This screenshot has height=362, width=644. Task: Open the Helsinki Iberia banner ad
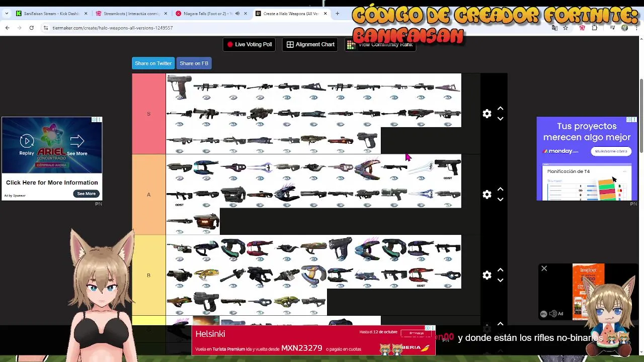313,340
